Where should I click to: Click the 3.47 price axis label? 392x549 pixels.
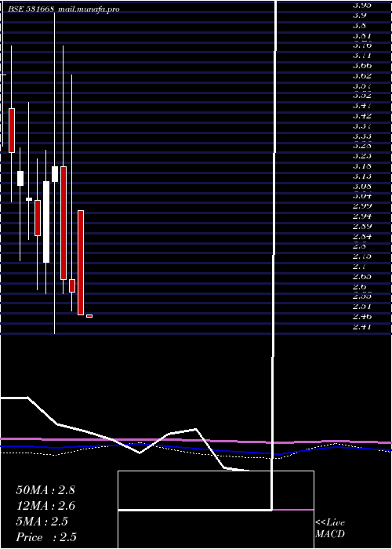[x=361, y=106]
